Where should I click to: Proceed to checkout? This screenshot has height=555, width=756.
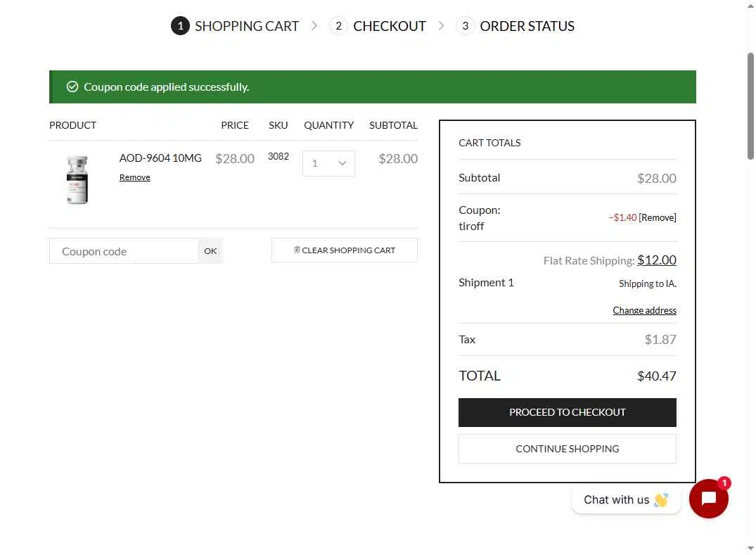[567, 412]
